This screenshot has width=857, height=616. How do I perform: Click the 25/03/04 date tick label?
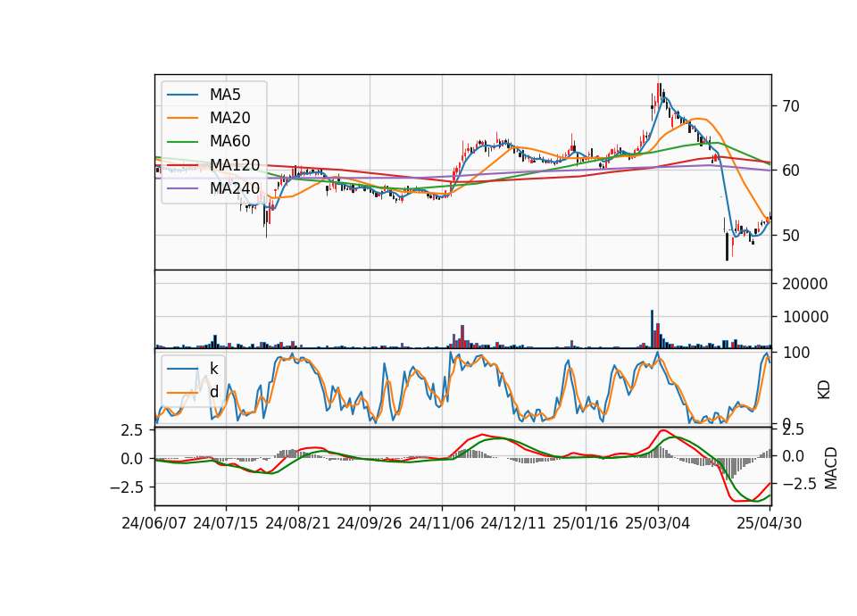click(657, 523)
